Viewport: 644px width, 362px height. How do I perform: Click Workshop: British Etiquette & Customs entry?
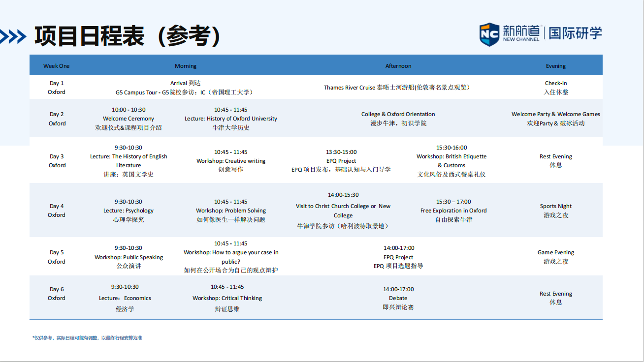(451, 161)
